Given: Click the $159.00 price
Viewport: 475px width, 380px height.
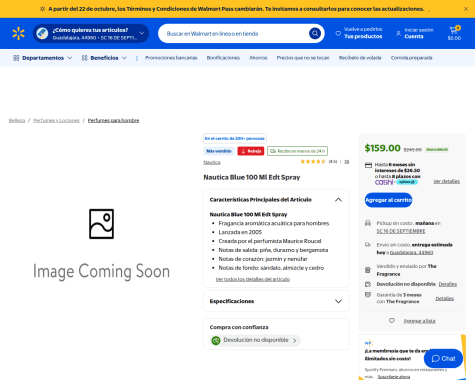Looking at the screenshot, I should point(382,148).
